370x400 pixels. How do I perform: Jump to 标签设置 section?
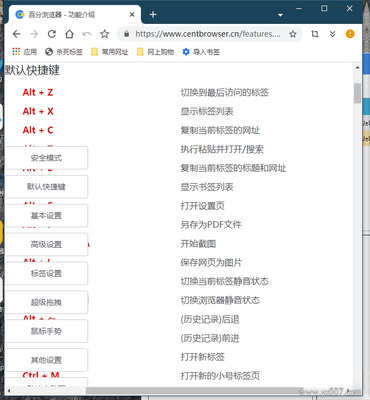(x=46, y=273)
